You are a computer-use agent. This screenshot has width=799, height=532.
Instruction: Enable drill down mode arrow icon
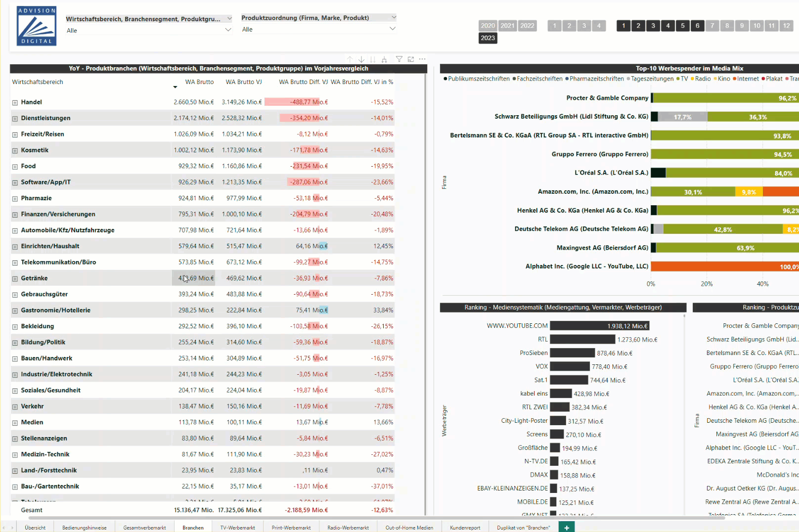pos(361,59)
